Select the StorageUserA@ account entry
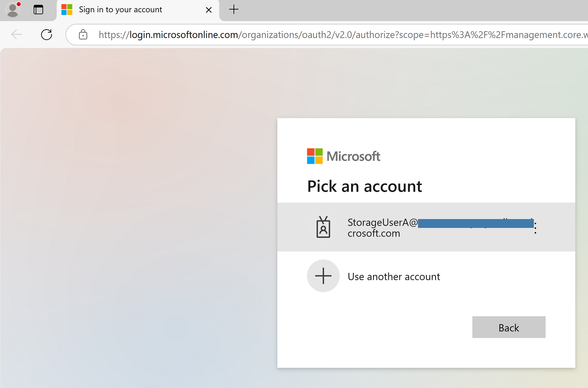 click(x=426, y=227)
